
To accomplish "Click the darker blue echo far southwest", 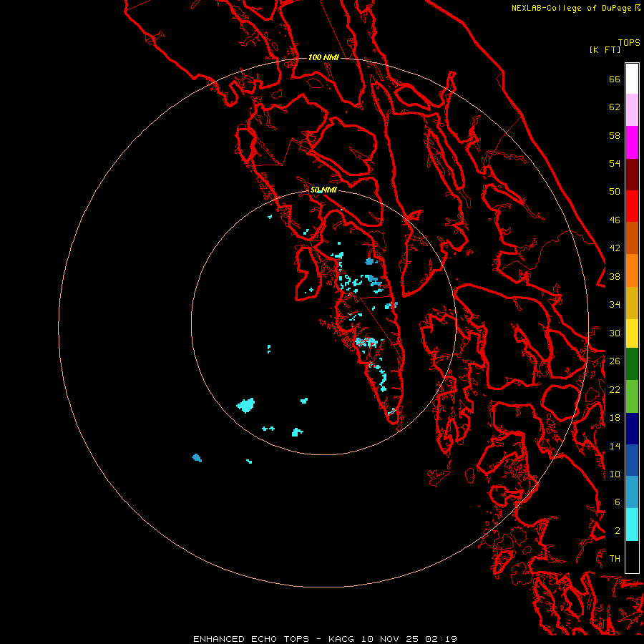I will click(x=197, y=458).
